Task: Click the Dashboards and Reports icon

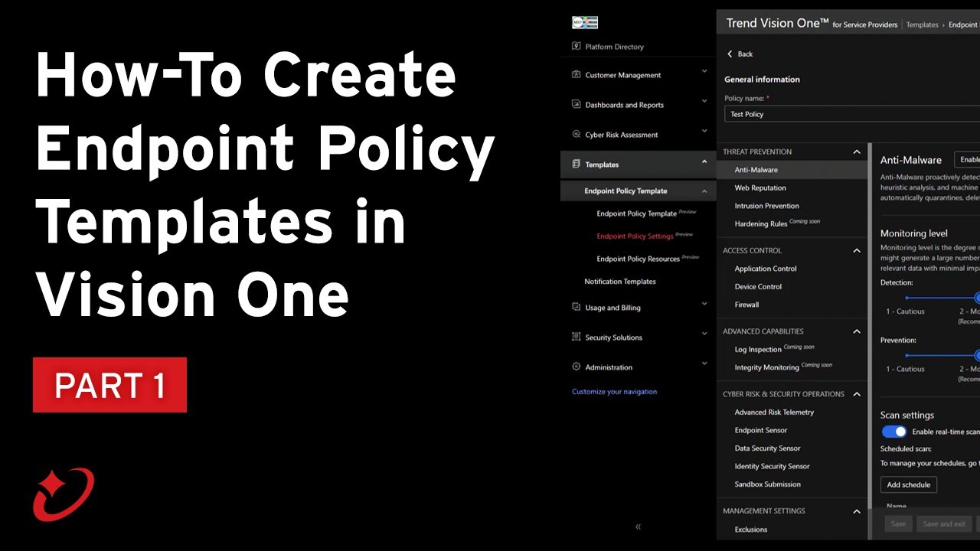Action: tap(577, 104)
